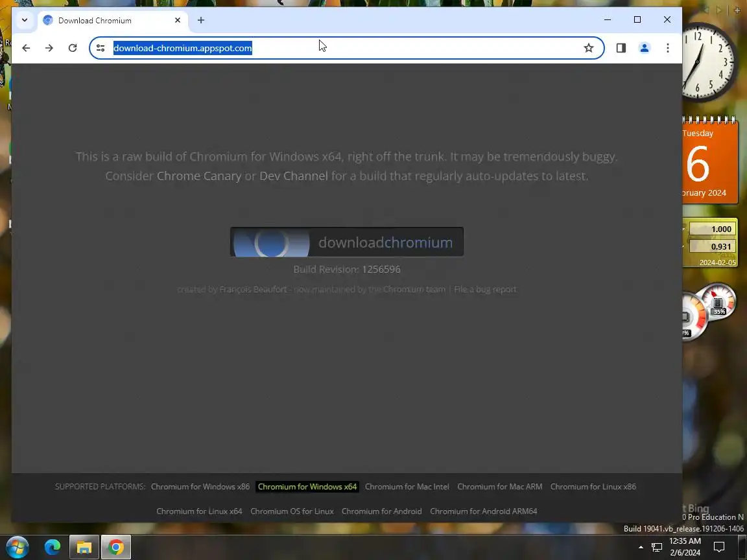The width and height of the screenshot is (747, 560).
Task: Select Chromium for Mac ARM platform
Action: [500, 487]
